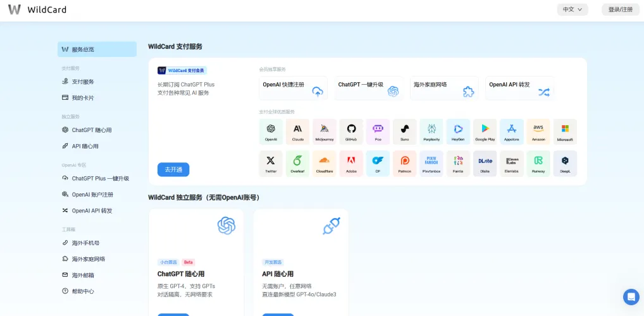Screen dimensions: 644x316
Task: Open the chat support bubble icon
Action: pyautogui.click(x=631, y=296)
